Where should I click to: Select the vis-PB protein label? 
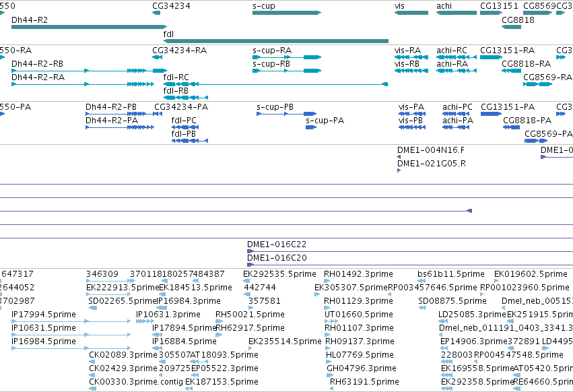(x=410, y=121)
